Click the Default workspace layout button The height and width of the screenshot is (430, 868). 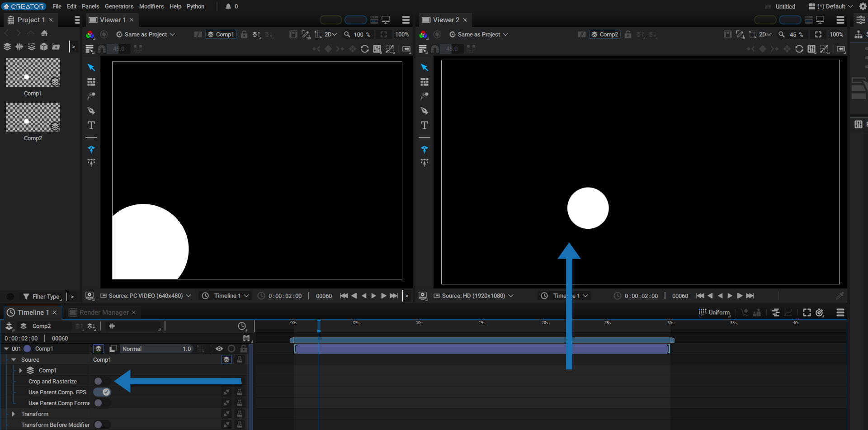pos(830,6)
